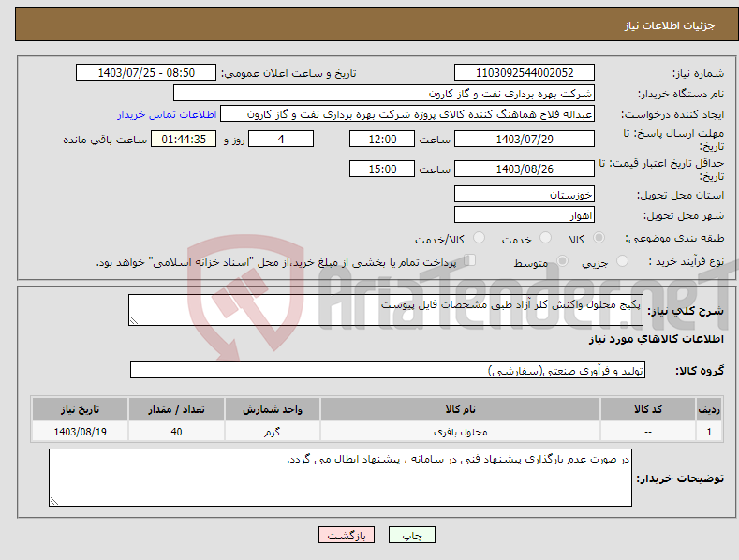Screen dimensions: 739x560
Task: Toggle the اسناد خزانه اسلامی payment checkbox
Action: 469,260
